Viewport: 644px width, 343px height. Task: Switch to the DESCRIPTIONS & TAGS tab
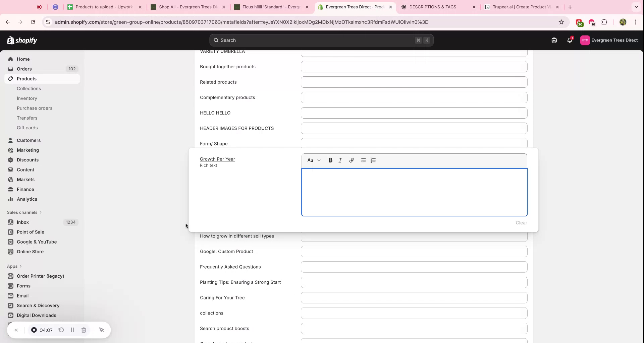433,7
